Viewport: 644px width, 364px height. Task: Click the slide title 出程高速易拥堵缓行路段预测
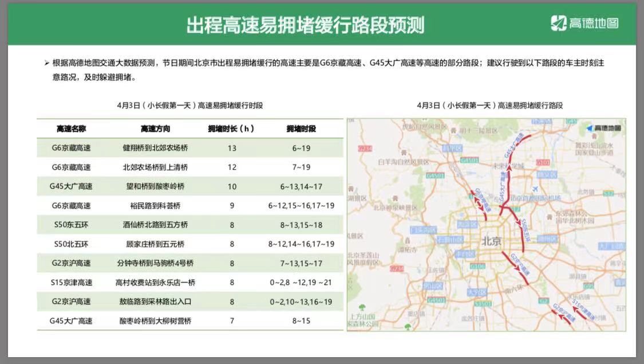306,25
